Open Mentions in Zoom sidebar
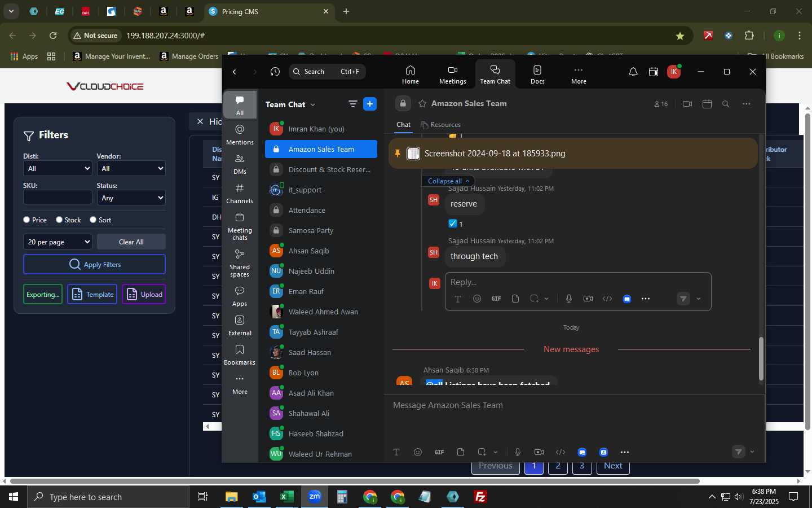 coord(240,134)
